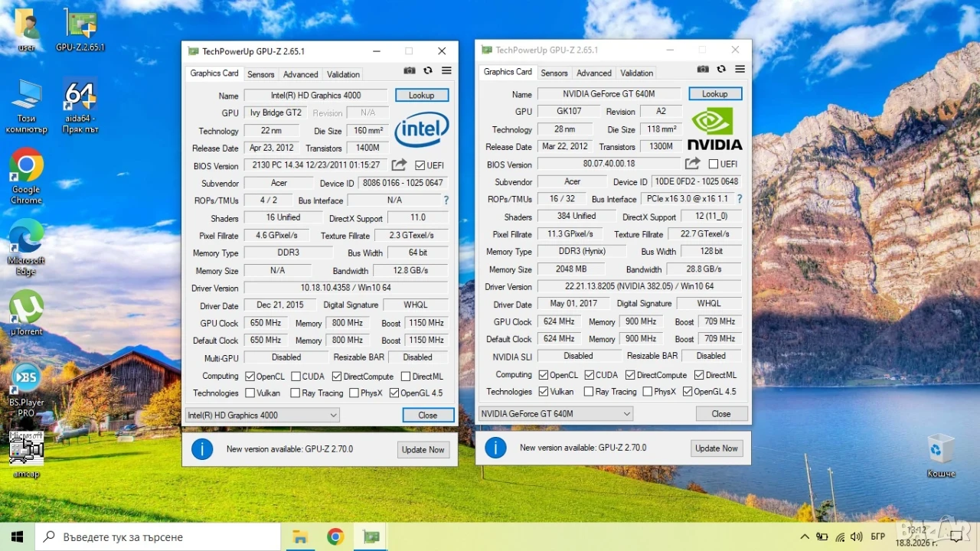Click the taskbar search box
The width and height of the screenshot is (980, 551).
pos(158,536)
